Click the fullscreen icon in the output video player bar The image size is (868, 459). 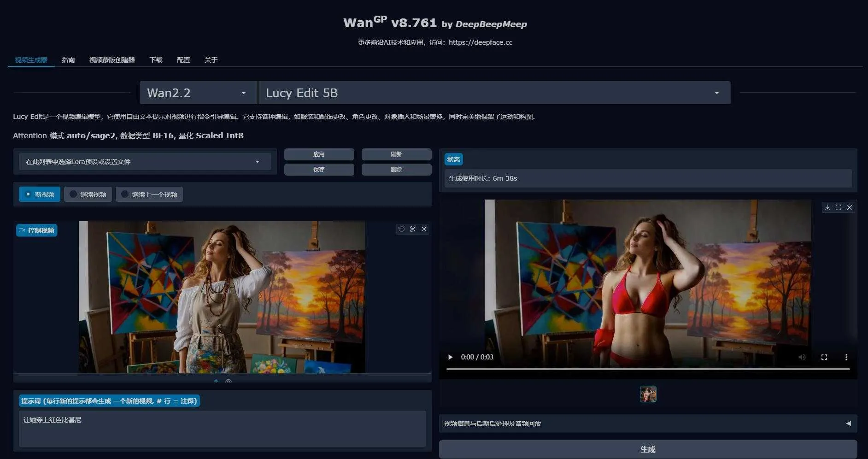tap(824, 357)
